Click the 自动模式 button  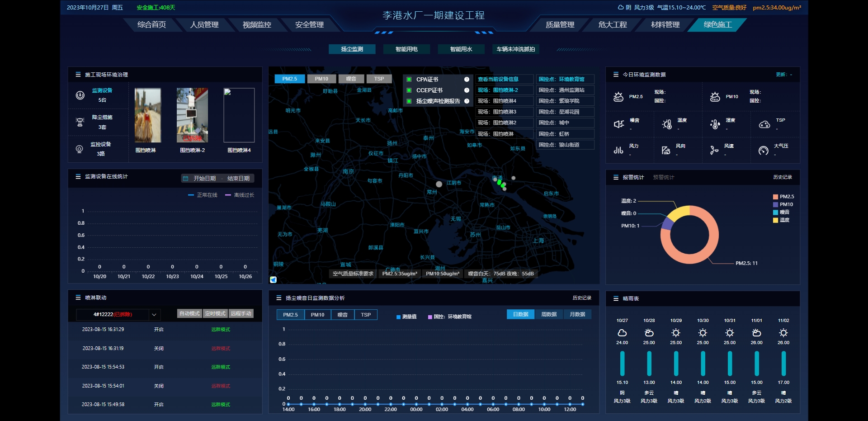(x=189, y=313)
